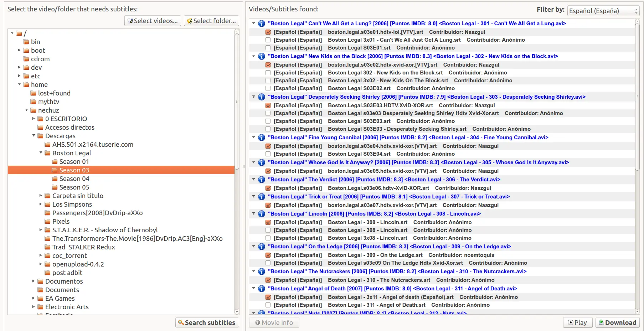
Task: Play the selected video
Action: pyautogui.click(x=577, y=323)
